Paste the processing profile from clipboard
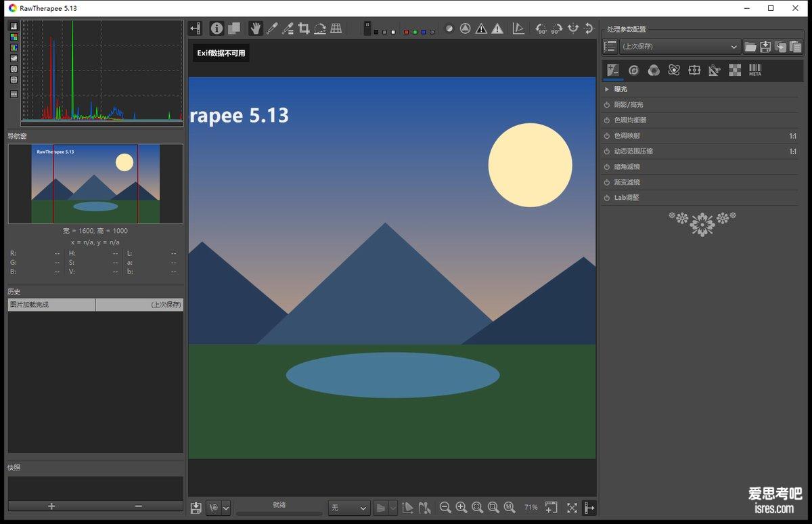Image resolution: width=812 pixels, height=524 pixels. pyautogui.click(x=796, y=47)
